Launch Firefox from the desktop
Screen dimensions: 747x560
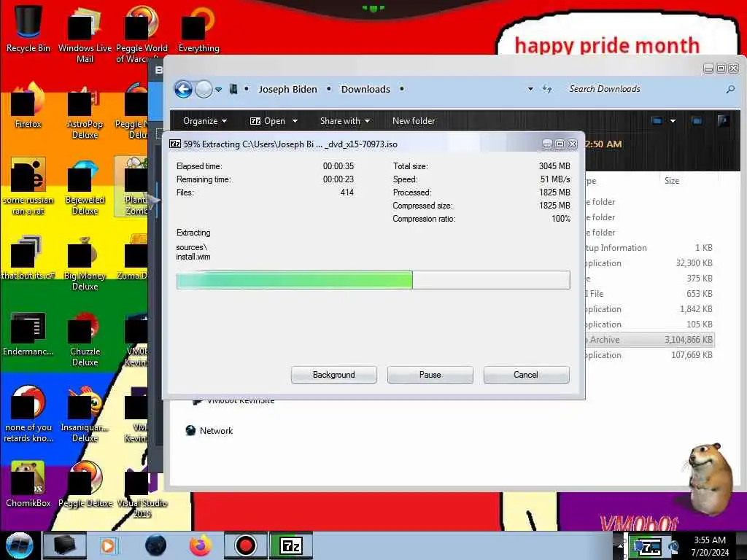[x=28, y=105]
